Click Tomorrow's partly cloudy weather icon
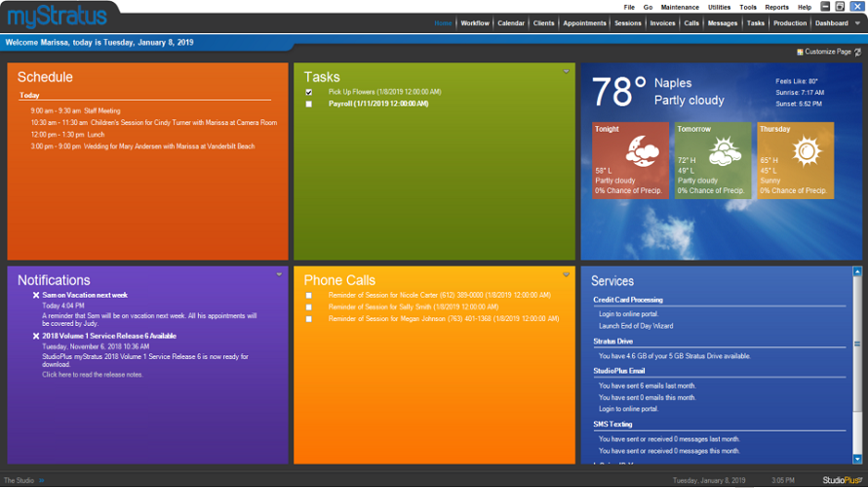Viewport: 868px width, 488px height. tap(724, 152)
